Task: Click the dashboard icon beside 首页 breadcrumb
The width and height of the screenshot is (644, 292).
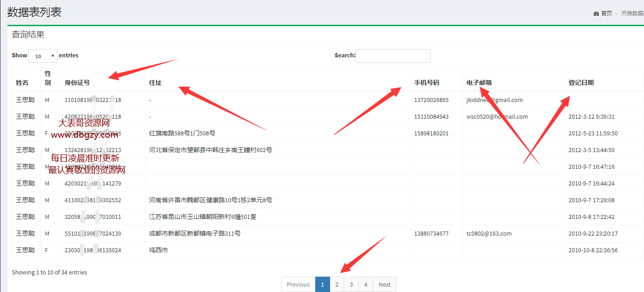Action: pos(596,13)
